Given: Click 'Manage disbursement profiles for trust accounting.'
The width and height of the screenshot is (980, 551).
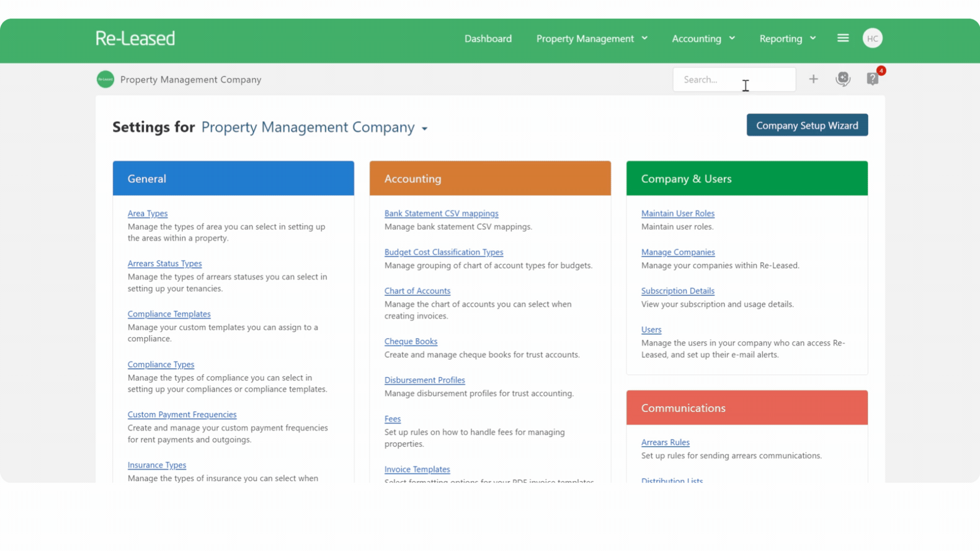Looking at the screenshot, I should 479,393.
